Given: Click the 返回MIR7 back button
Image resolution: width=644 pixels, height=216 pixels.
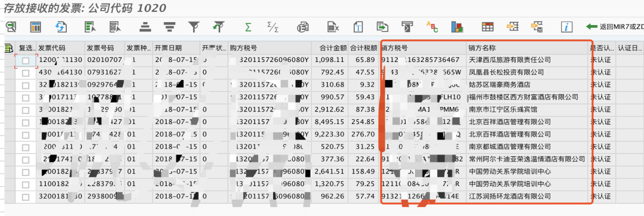Looking at the screenshot, I should click(614, 27).
